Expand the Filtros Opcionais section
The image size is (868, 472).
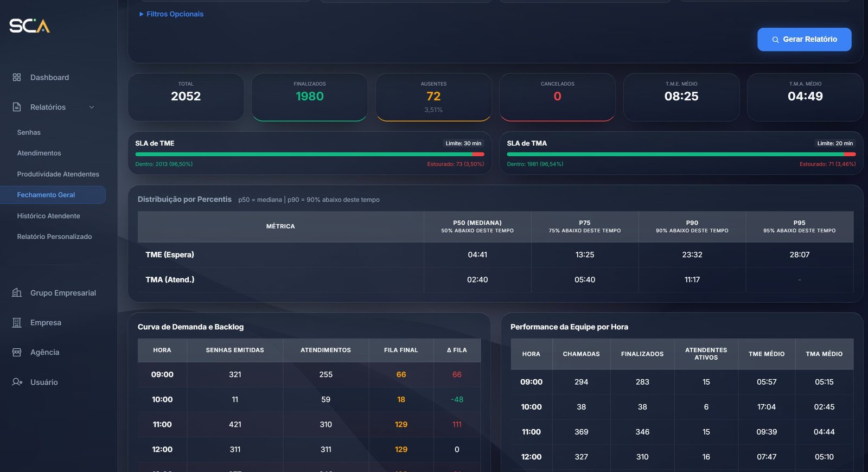171,14
